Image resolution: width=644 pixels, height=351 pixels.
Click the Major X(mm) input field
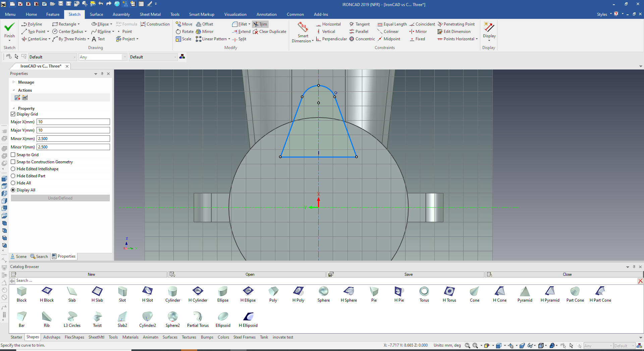73,122
